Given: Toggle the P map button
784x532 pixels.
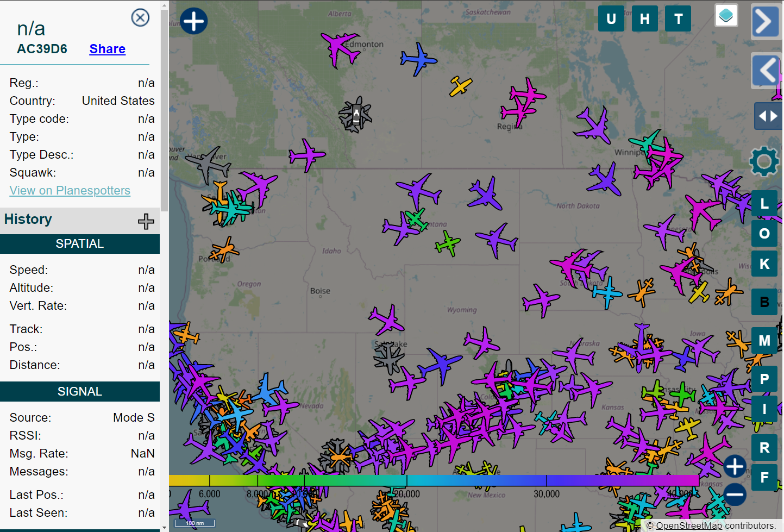Looking at the screenshot, I should point(764,379).
